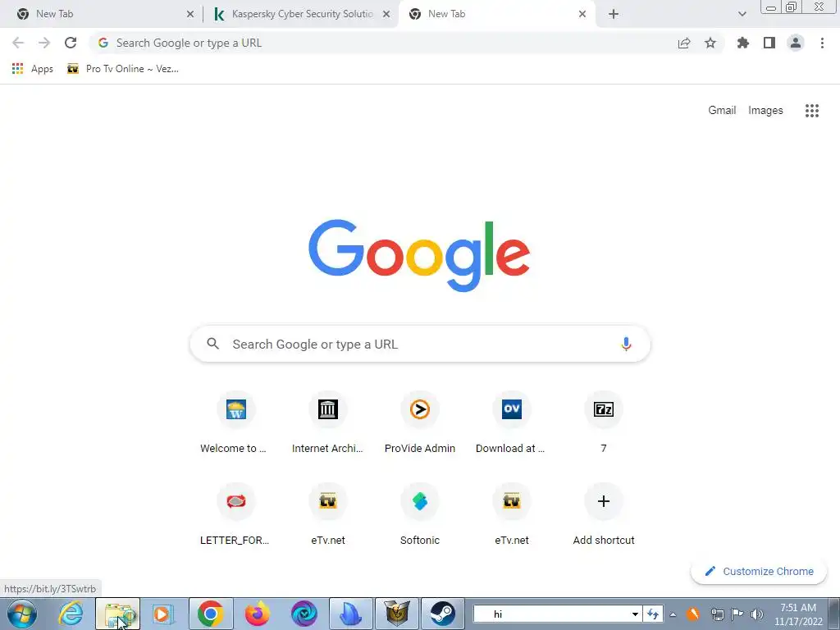Open the Chrome profile avatar
Viewport: 840px width, 630px height.
coord(796,43)
